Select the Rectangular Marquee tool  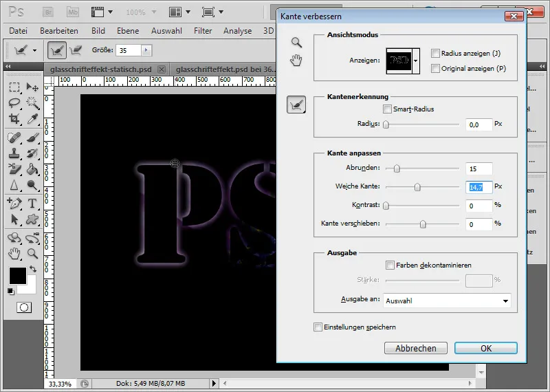click(x=14, y=87)
